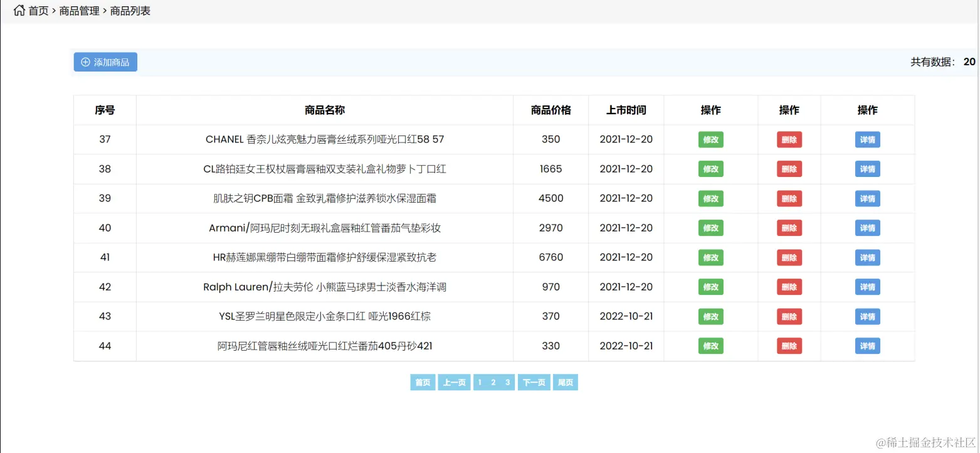Open details for Ralph Lauren perfume
The width and height of the screenshot is (980, 453).
point(867,287)
